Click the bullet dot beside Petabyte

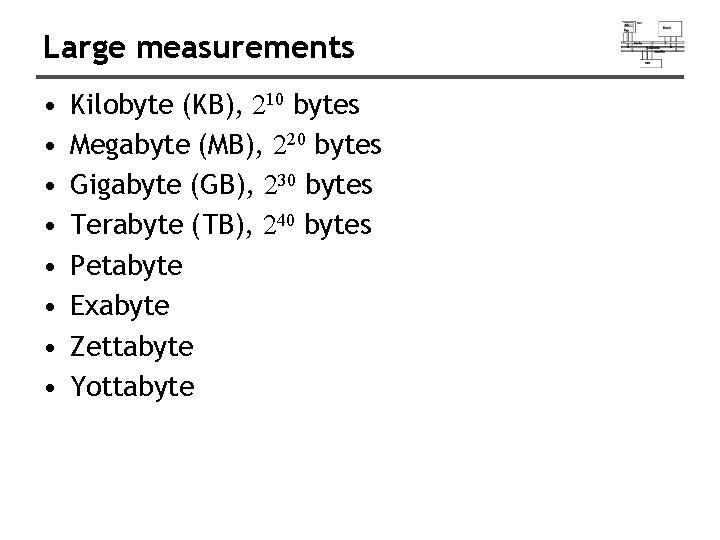50,267
